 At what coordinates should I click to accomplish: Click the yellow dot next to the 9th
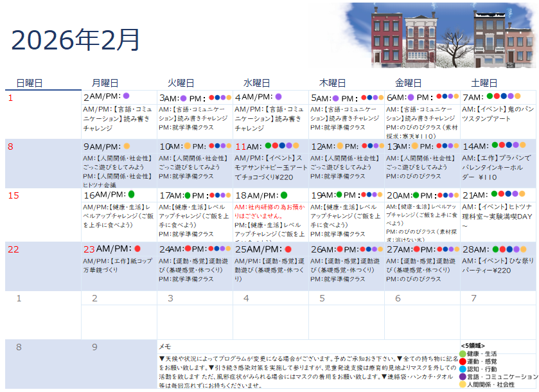click(126, 146)
